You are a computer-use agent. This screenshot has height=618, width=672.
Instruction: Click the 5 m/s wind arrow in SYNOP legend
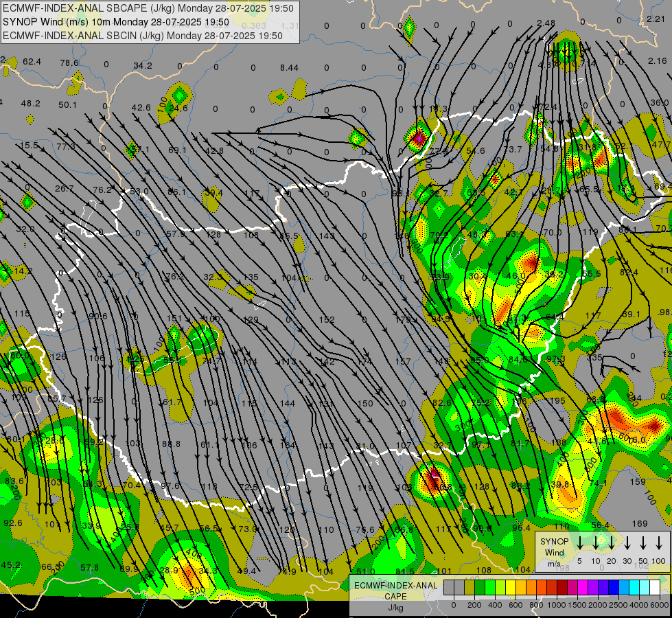(x=579, y=543)
